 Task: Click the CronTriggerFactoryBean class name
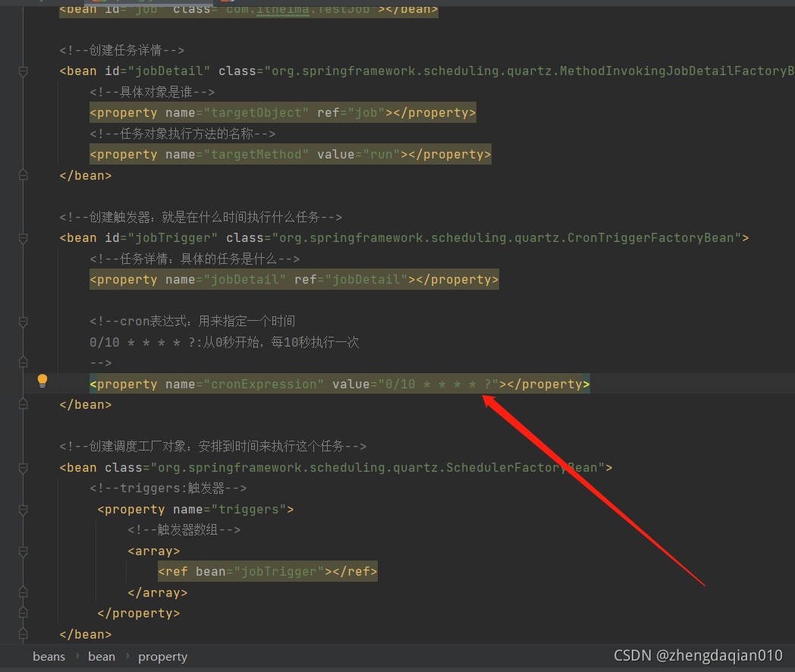[649, 237]
